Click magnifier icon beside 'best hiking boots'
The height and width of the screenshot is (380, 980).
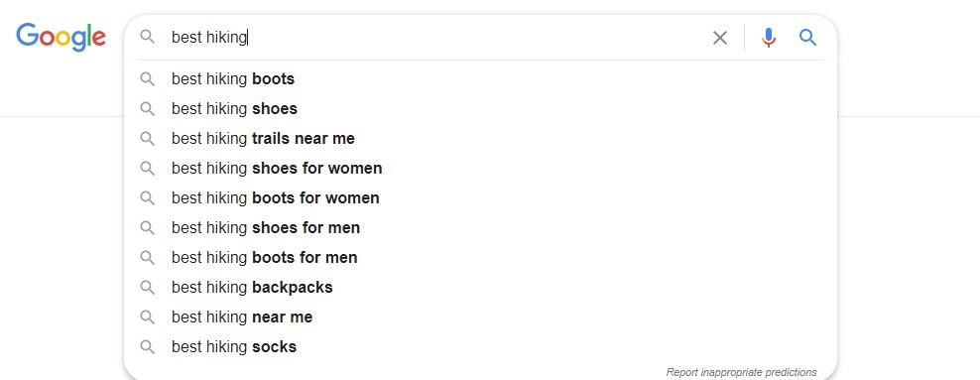[148, 79]
